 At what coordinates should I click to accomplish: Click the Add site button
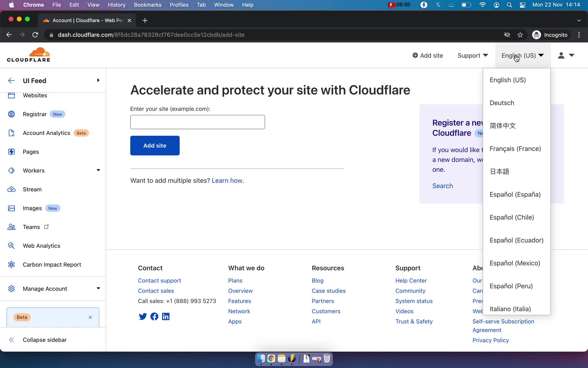coord(155,145)
